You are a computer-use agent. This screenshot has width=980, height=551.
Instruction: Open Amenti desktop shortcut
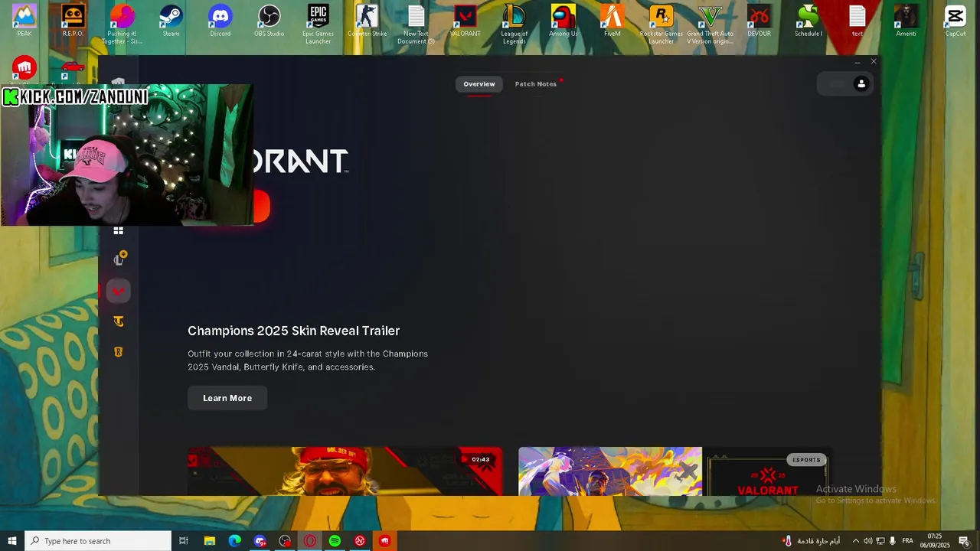click(x=906, y=21)
